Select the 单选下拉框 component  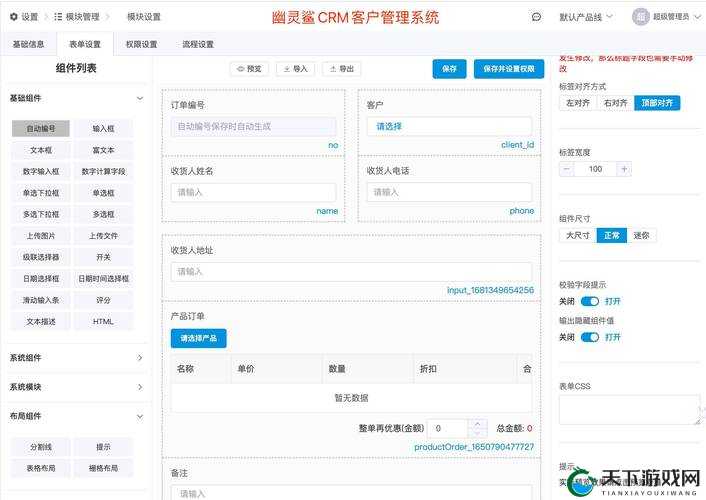click(41, 193)
